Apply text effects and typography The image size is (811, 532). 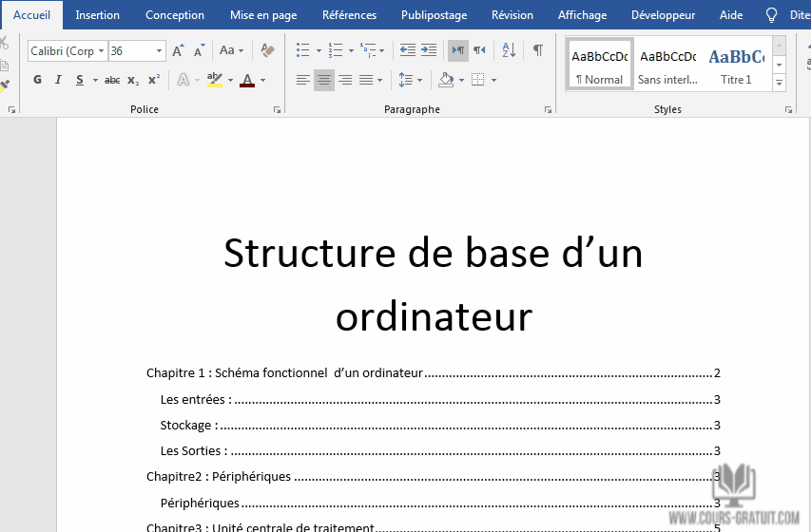[183, 80]
